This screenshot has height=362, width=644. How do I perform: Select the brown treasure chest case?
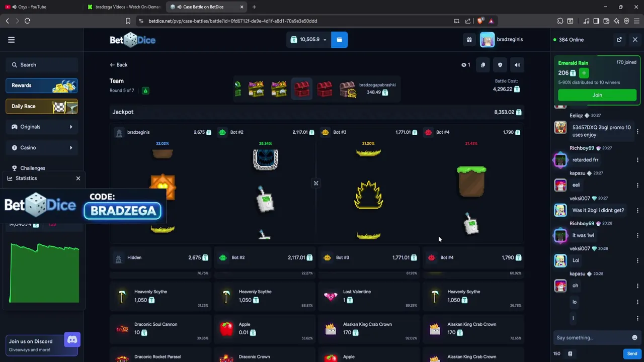(348, 89)
